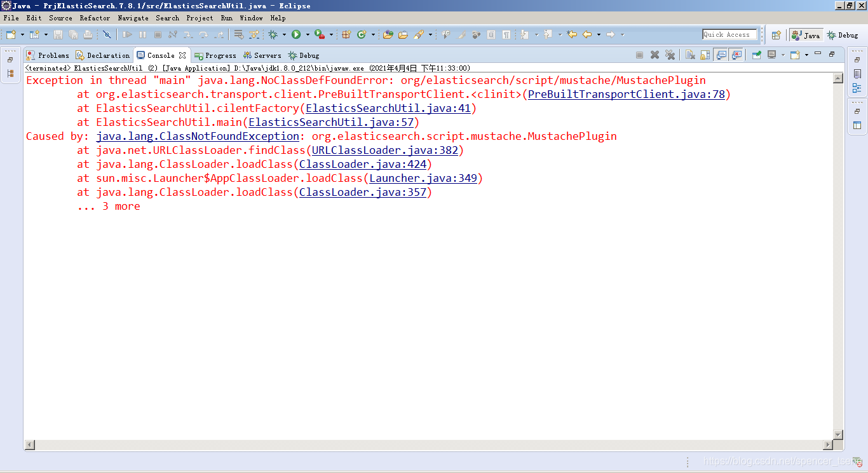Print the current editor contents
Viewport: 868px width, 473px height.
tap(88, 35)
